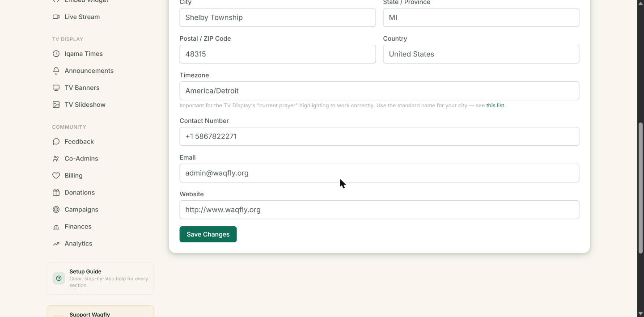Screen dimensions: 644x317
Task: Click the Analytics trend icon
Action: tap(56, 244)
